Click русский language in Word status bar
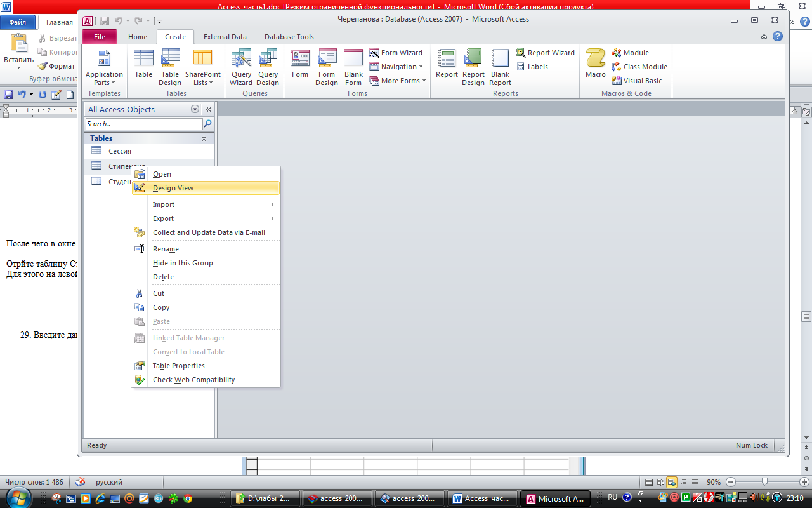 (x=109, y=482)
